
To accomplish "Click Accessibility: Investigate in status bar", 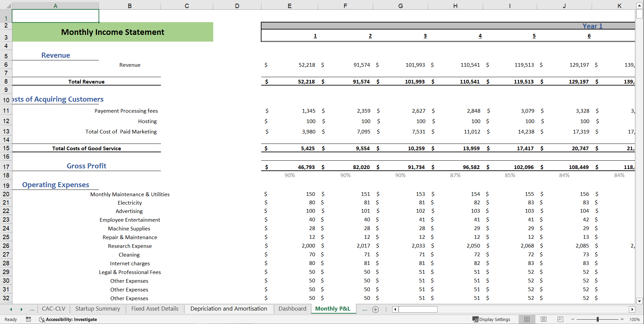I will 68,319.
